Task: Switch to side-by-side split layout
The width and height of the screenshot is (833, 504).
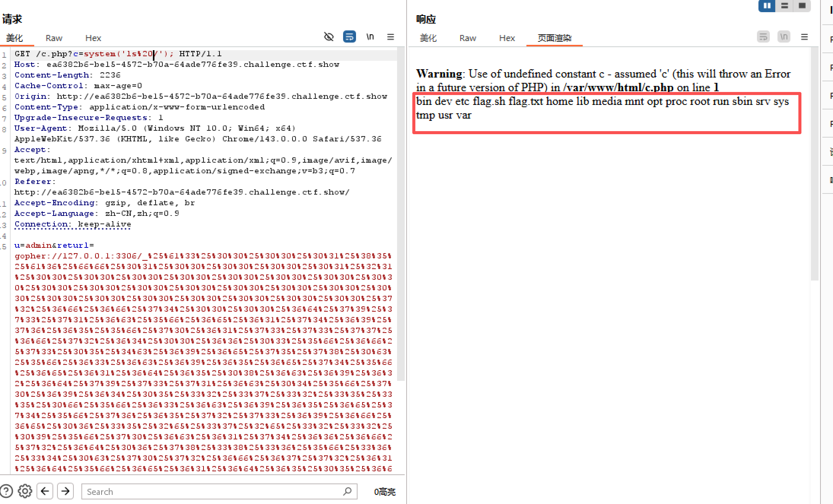Action: 767,6
